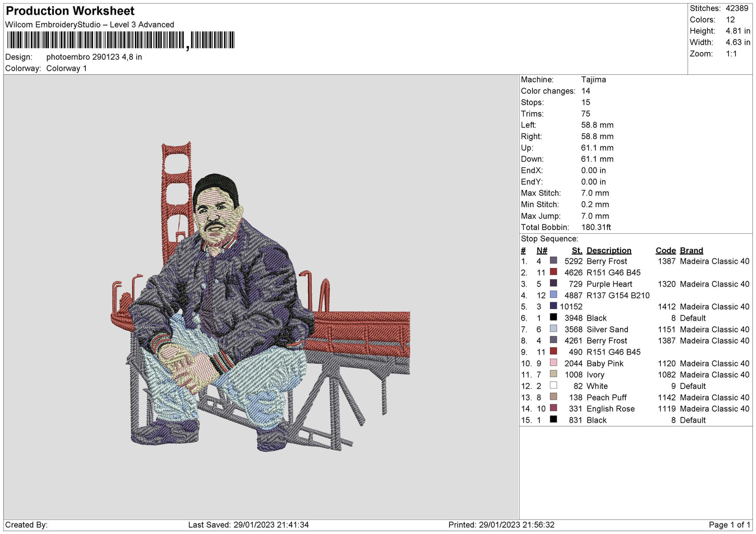Select the Silver Sand color swatch
756x534 pixels.
(x=553, y=328)
